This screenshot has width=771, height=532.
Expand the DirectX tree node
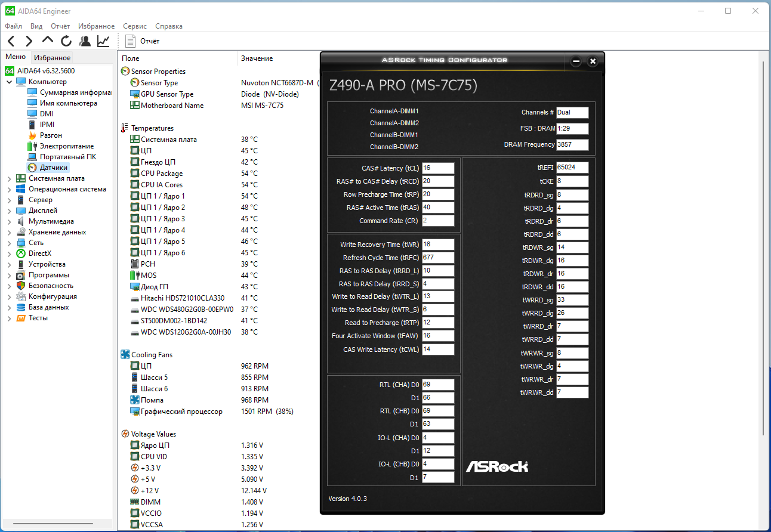coord(10,253)
